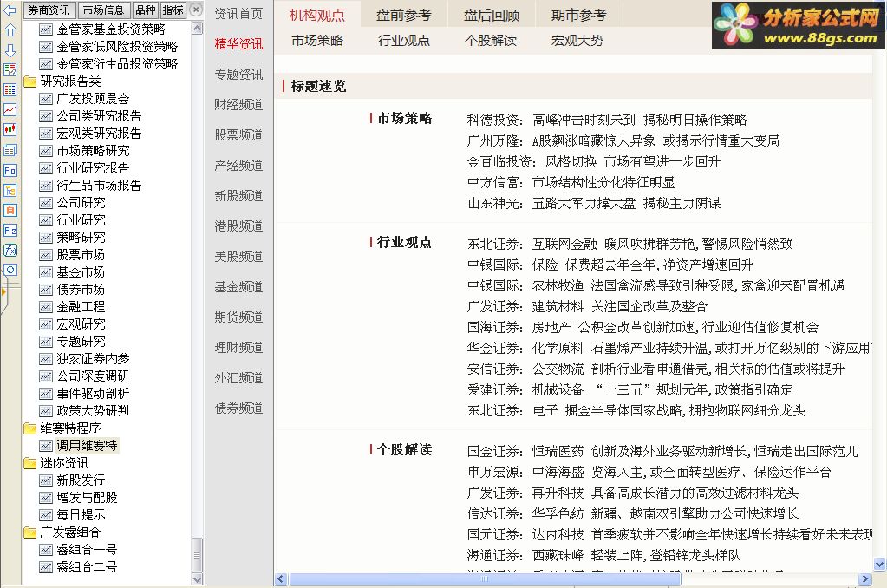Viewport: 887px width, 588px height.
Task: Click chart icon beside 政策大势研判
Action: point(45,411)
